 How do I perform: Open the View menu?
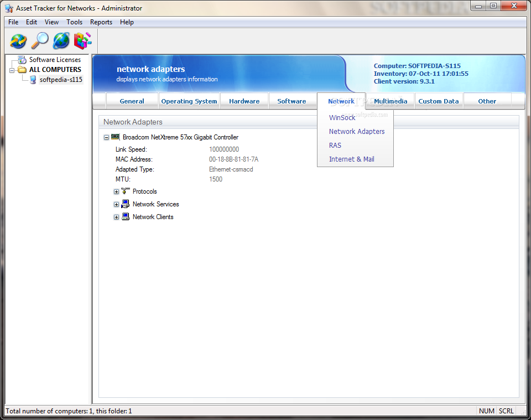tap(51, 22)
